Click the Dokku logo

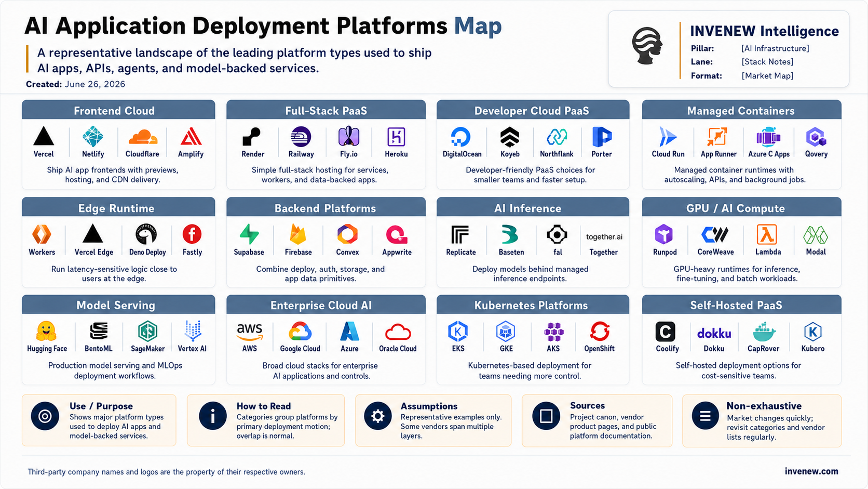coord(714,333)
